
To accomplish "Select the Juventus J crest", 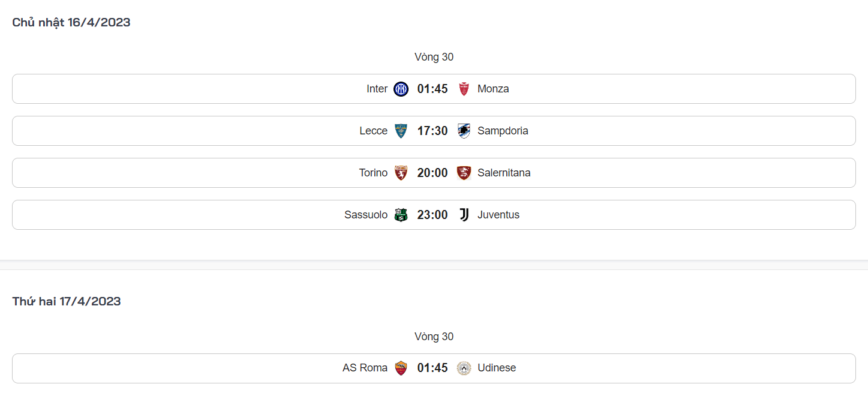I will click(464, 214).
